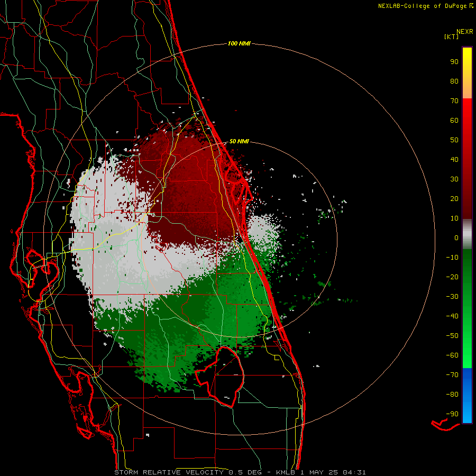
Task: Click the 70 knot value on color scale
Action: tap(454, 101)
